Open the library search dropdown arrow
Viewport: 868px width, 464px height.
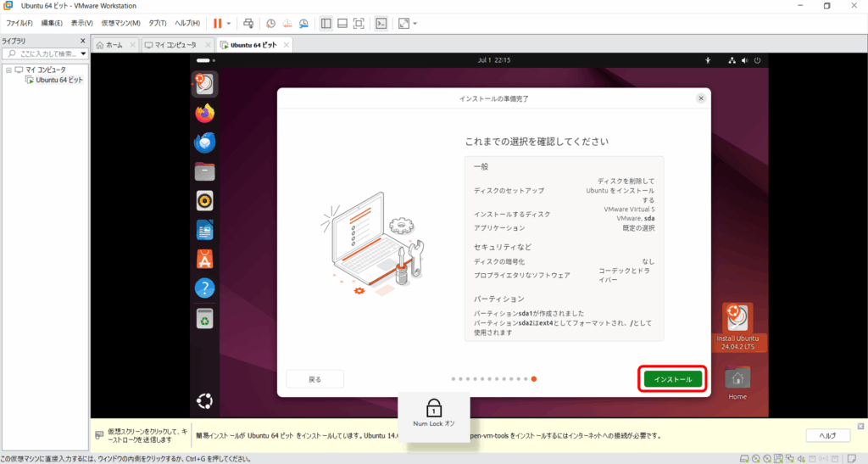pyautogui.click(x=83, y=53)
